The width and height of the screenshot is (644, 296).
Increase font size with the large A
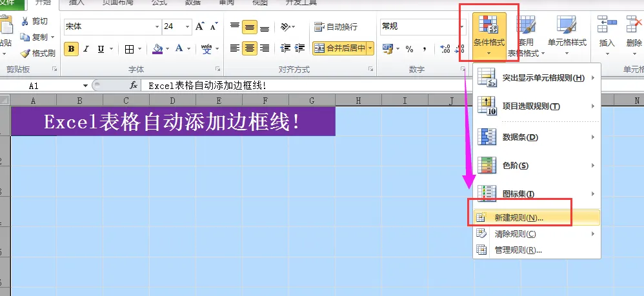(x=199, y=26)
